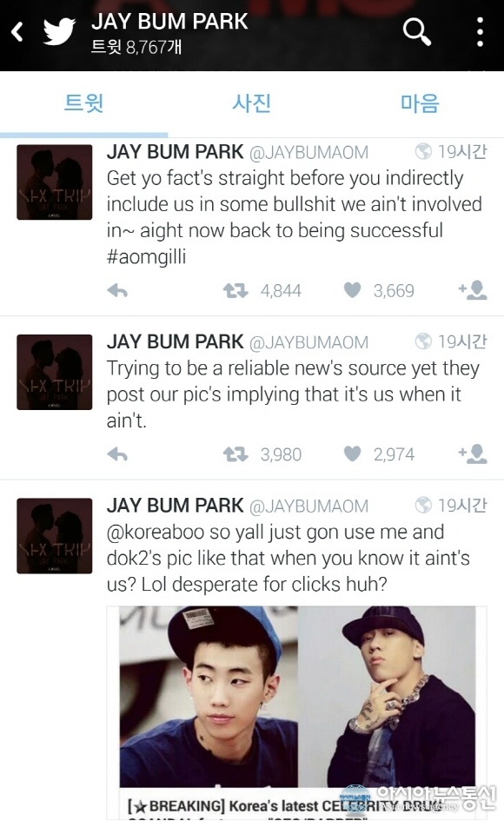This screenshot has height=821, width=504.
Task: Tap the back arrow in header
Action: pos(17,32)
